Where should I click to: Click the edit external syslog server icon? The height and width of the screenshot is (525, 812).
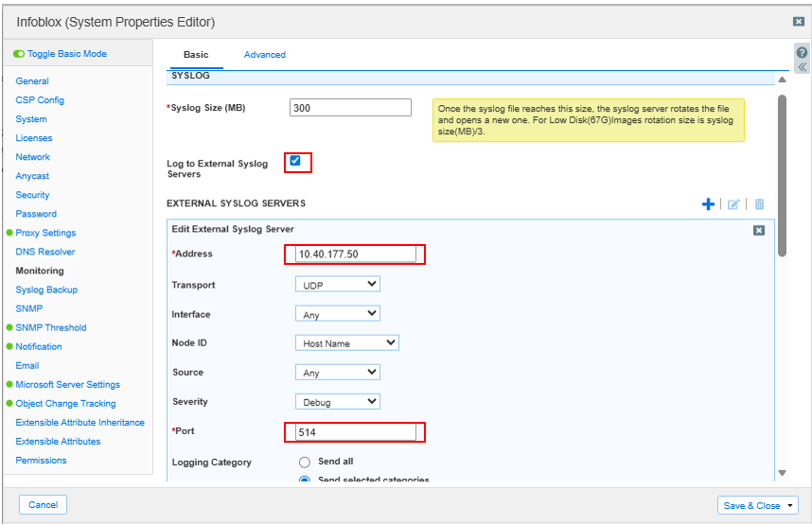733,204
